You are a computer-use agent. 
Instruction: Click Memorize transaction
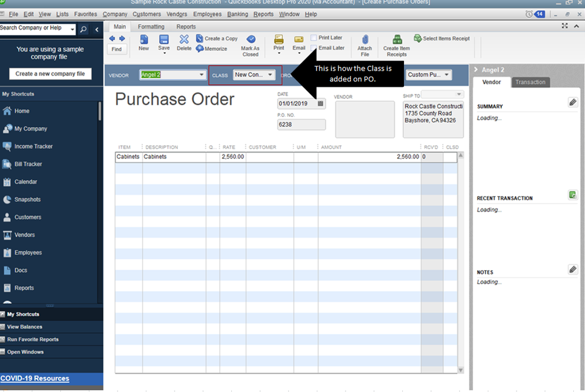click(211, 49)
